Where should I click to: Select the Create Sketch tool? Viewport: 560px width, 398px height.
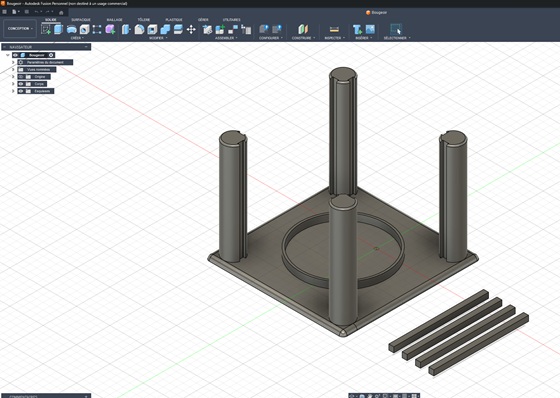point(46,29)
